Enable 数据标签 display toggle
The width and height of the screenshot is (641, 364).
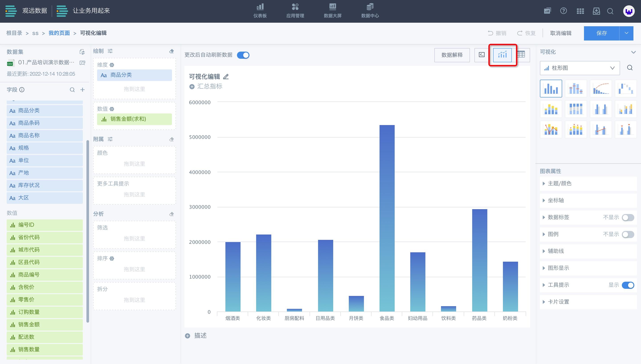(628, 218)
